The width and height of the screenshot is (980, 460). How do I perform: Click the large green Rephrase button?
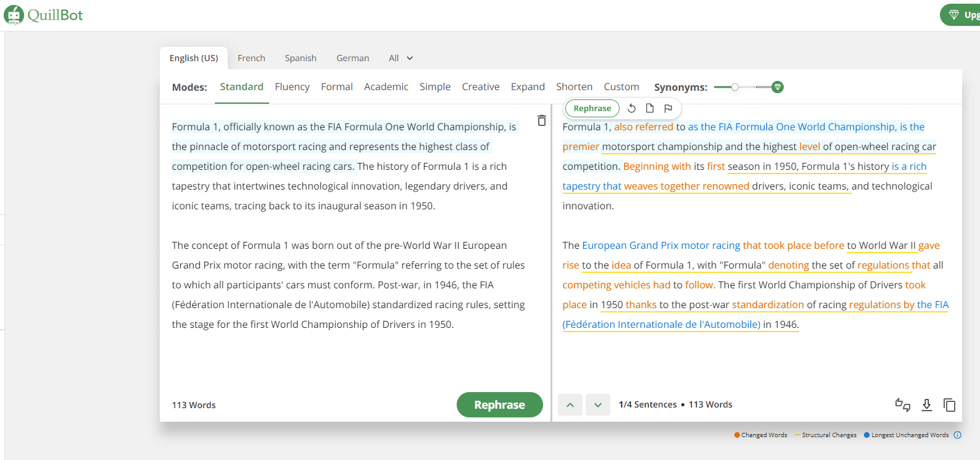click(x=499, y=405)
